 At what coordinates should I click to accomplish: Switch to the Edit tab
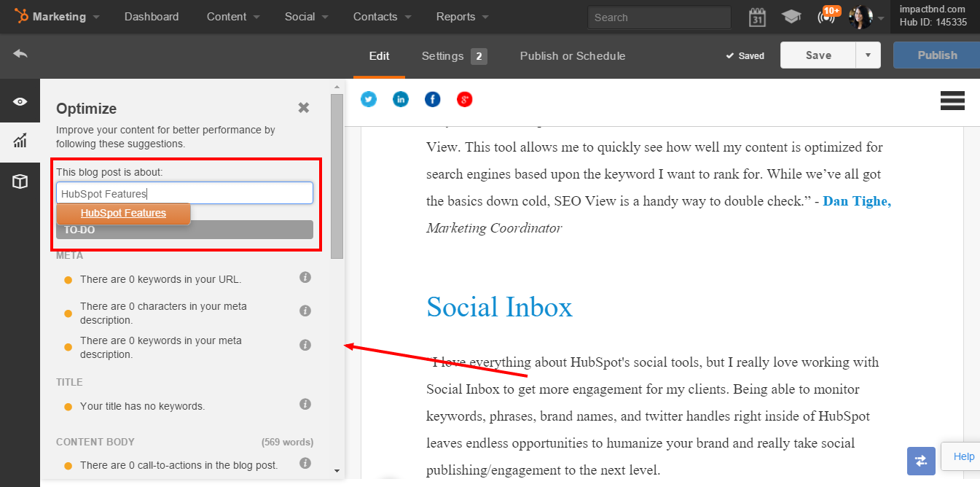pos(379,56)
